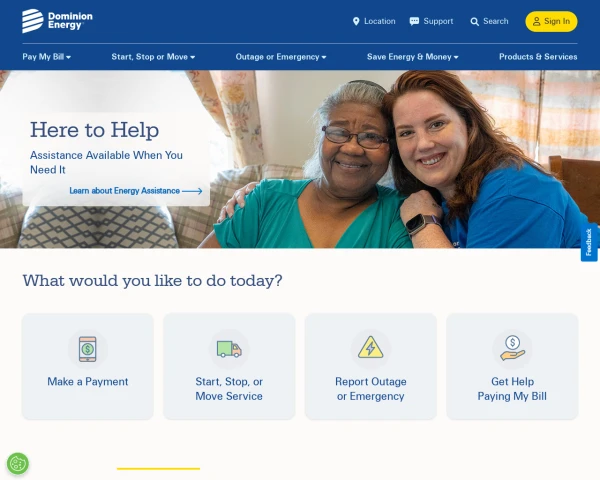Expand Outage or Emergency dropdown
600x480 pixels.
281,57
